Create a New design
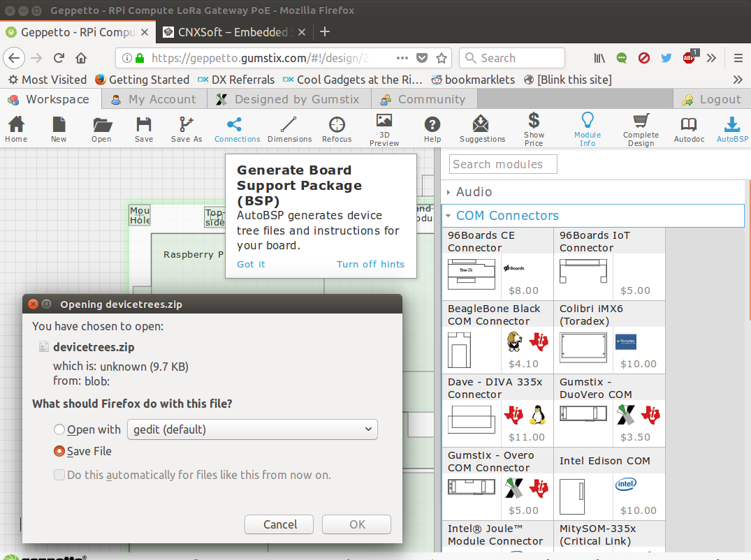 coord(59,129)
